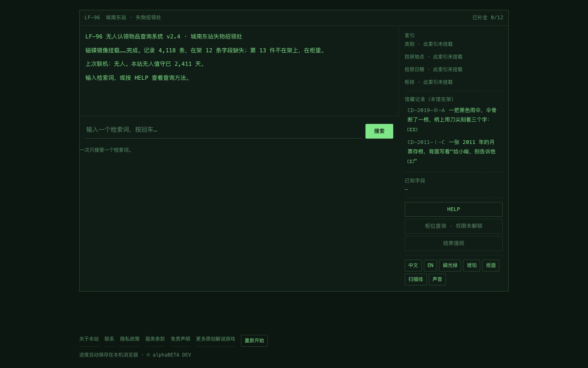588x368 pixels.
Task: Click the 已补全 0/12 progress counter
Action: coord(488,18)
